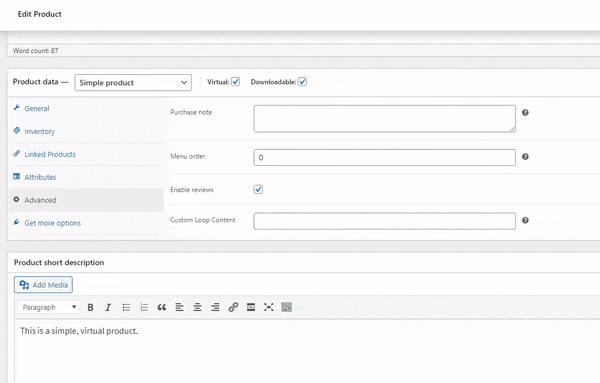
Task: Show help tip for Custom Loop Content
Action: [525, 220]
